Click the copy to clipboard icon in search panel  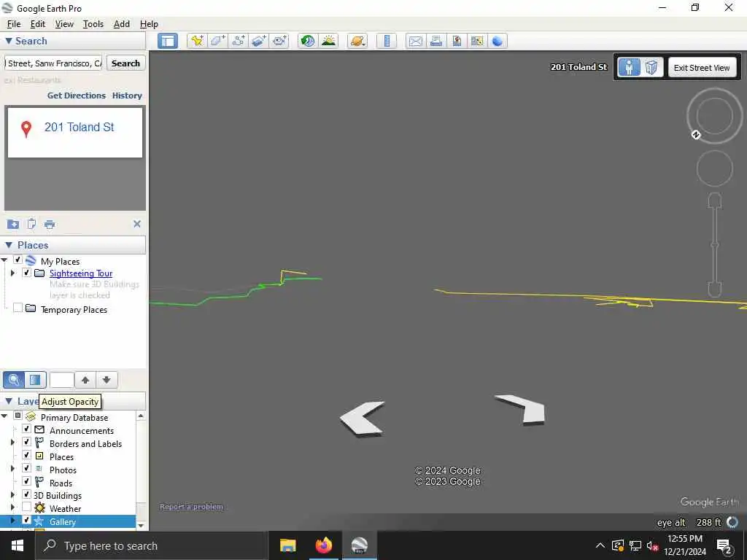31,224
